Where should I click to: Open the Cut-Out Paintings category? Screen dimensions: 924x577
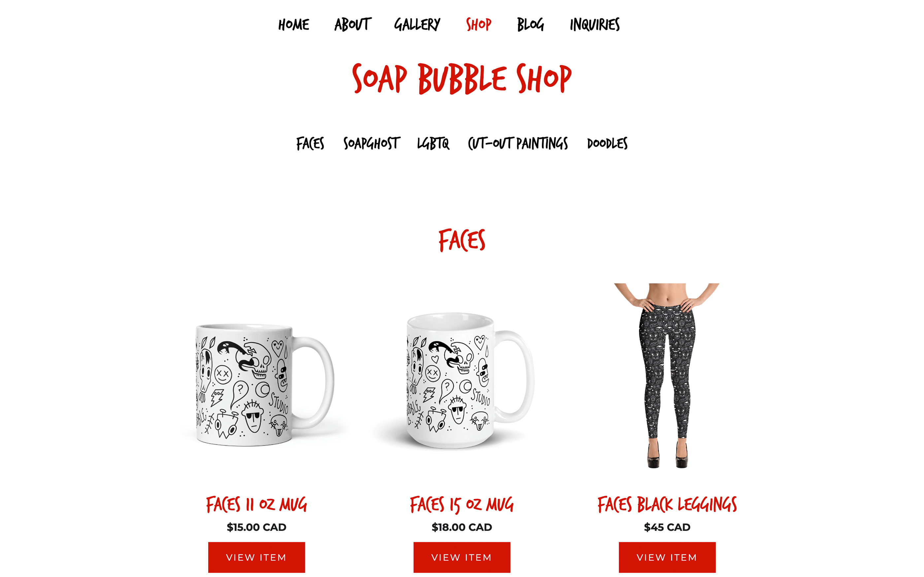pyautogui.click(x=518, y=143)
